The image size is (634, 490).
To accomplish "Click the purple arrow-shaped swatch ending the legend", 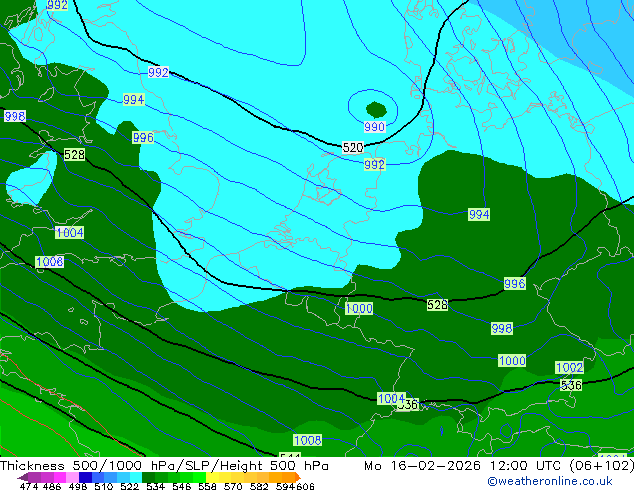I will pyautogui.click(x=23, y=477).
